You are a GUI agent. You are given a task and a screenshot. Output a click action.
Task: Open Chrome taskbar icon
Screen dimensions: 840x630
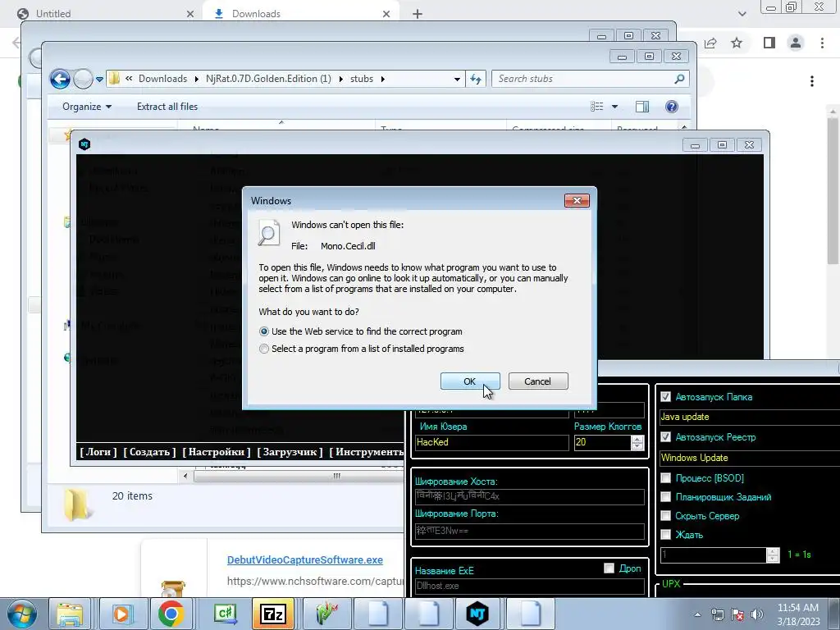pyautogui.click(x=171, y=614)
